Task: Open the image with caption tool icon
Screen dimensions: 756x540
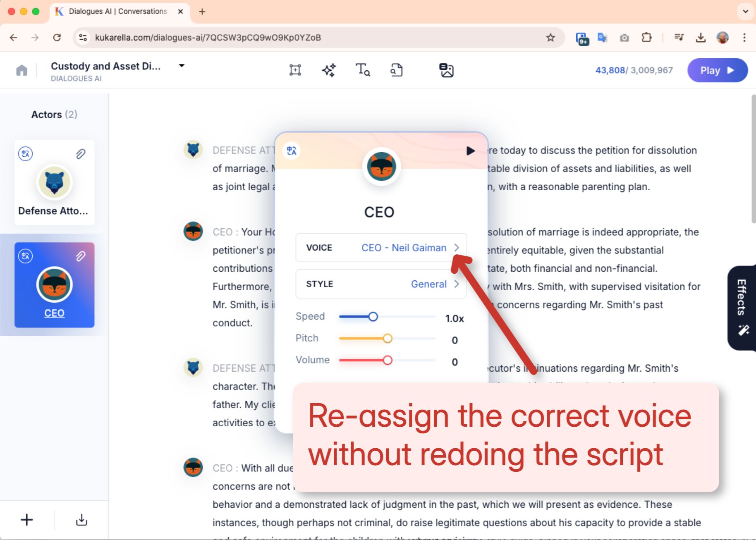Action: 446,70
